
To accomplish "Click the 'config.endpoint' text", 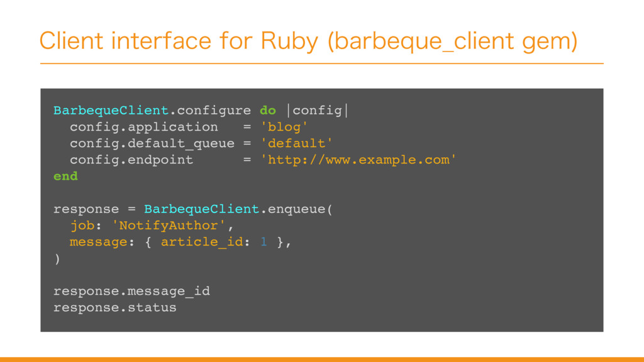I will click(131, 160).
